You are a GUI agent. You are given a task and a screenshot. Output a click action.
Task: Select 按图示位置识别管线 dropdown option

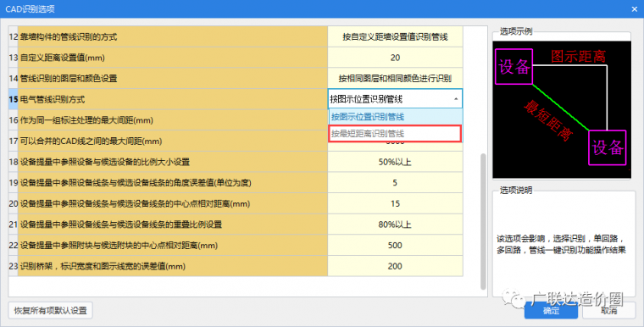click(395, 117)
